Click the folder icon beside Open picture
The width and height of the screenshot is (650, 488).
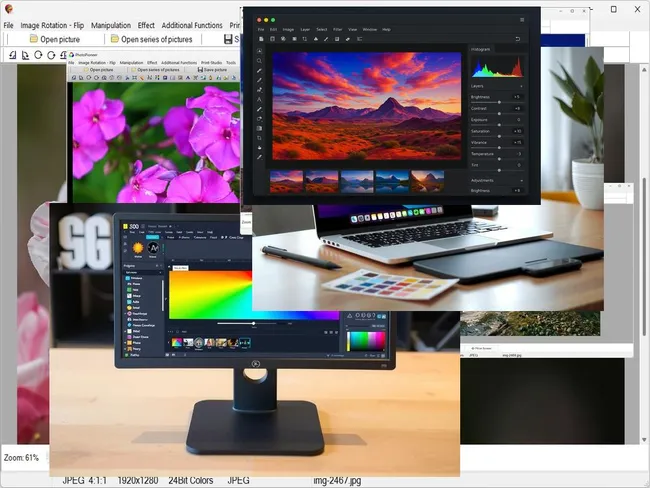click(x=31, y=39)
